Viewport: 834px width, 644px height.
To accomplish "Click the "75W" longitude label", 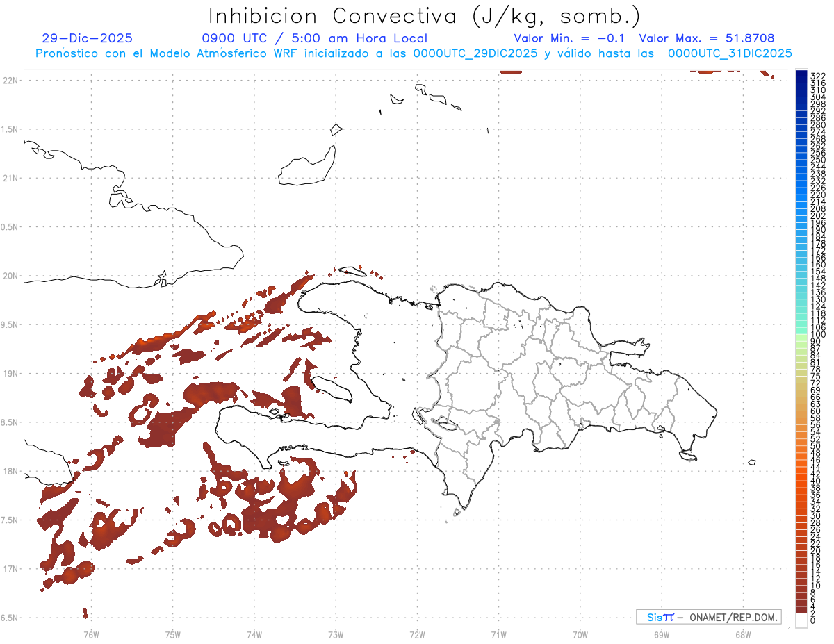I will (x=173, y=634).
